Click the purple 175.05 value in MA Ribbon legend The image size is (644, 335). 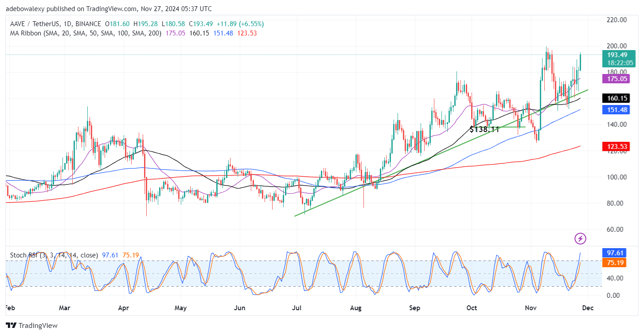click(x=175, y=33)
